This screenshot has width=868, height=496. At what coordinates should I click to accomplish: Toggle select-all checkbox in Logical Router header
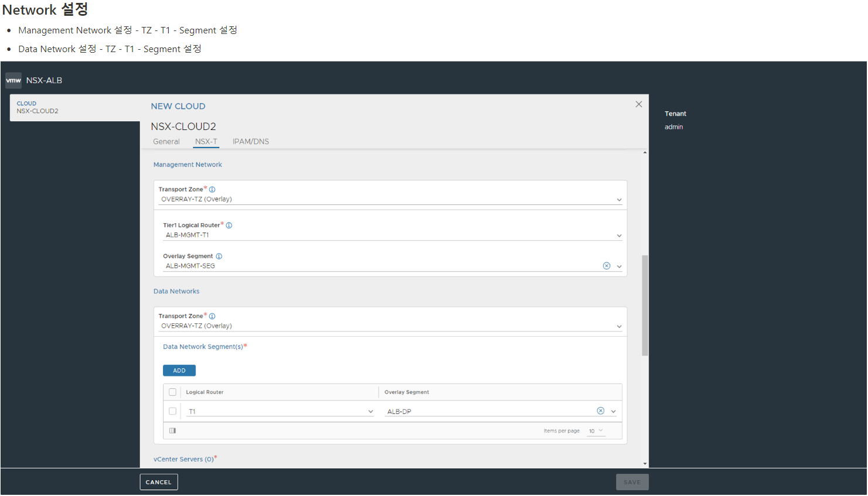click(172, 392)
